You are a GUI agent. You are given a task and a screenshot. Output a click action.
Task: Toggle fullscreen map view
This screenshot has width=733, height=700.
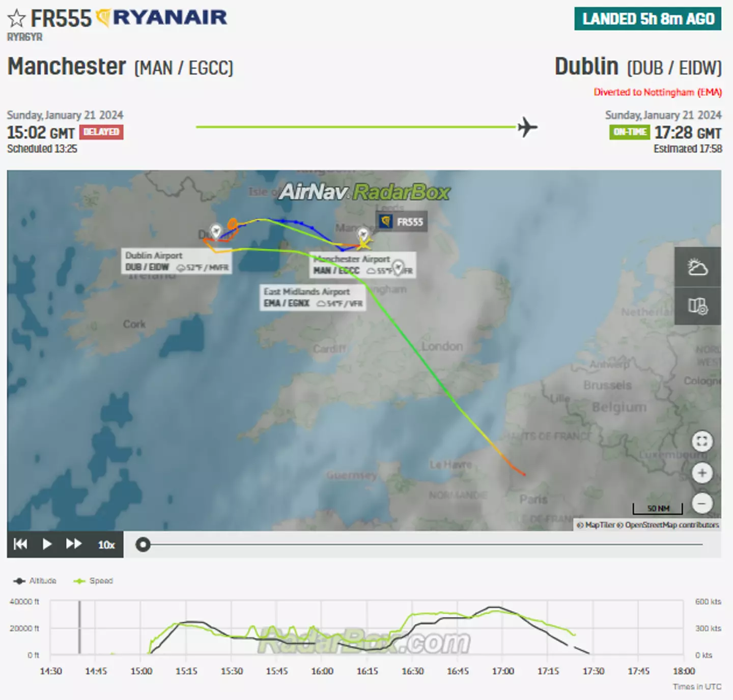click(702, 441)
